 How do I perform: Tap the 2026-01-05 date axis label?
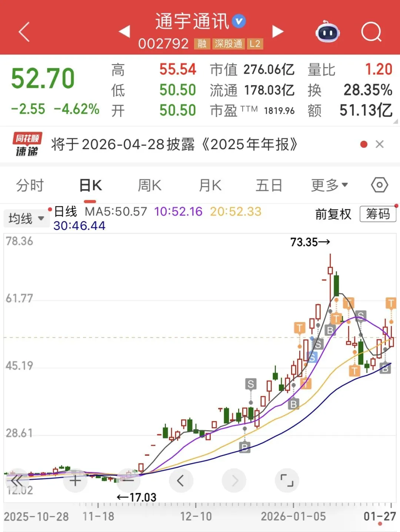[293, 516]
